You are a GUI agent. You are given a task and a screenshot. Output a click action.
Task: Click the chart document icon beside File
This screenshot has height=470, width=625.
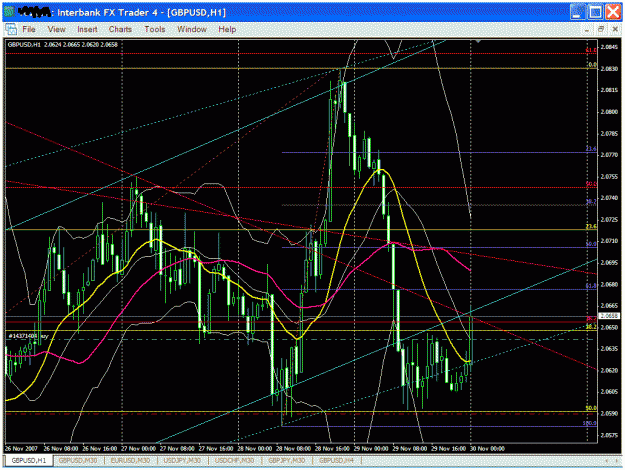coord(11,29)
